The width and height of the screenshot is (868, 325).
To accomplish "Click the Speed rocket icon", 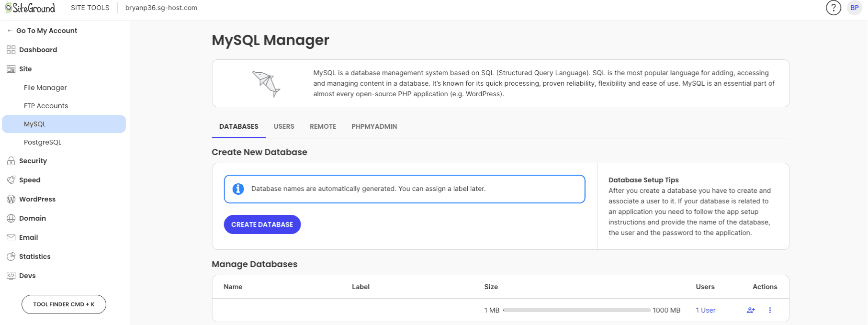I will [x=11, y=180].
